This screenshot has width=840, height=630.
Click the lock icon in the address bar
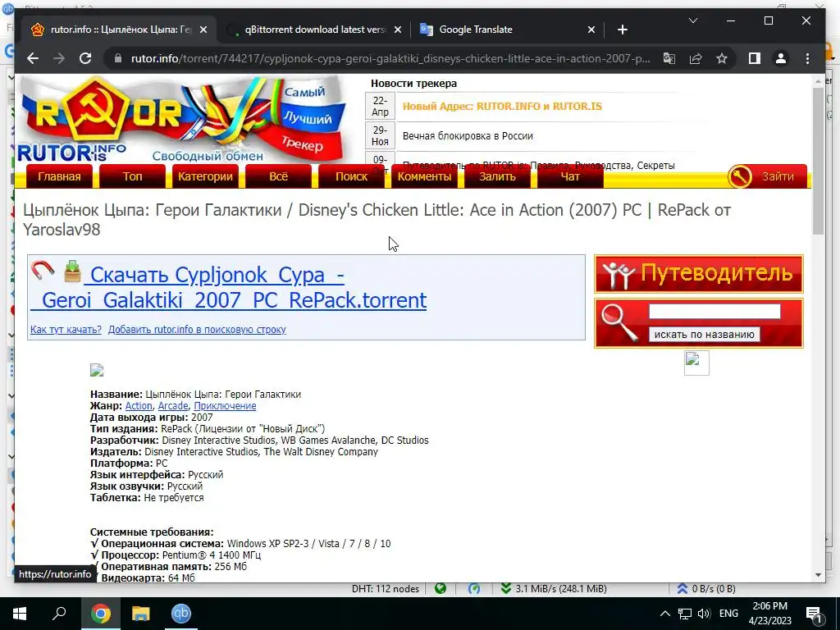(x=118, y=58)
